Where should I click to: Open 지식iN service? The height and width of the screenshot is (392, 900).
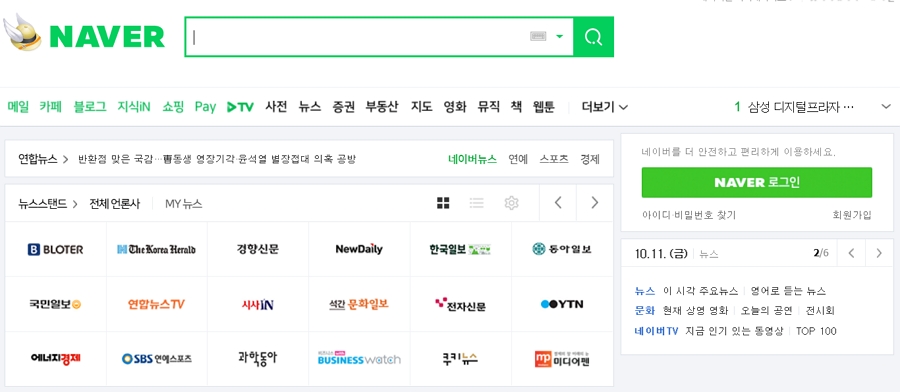134,107
